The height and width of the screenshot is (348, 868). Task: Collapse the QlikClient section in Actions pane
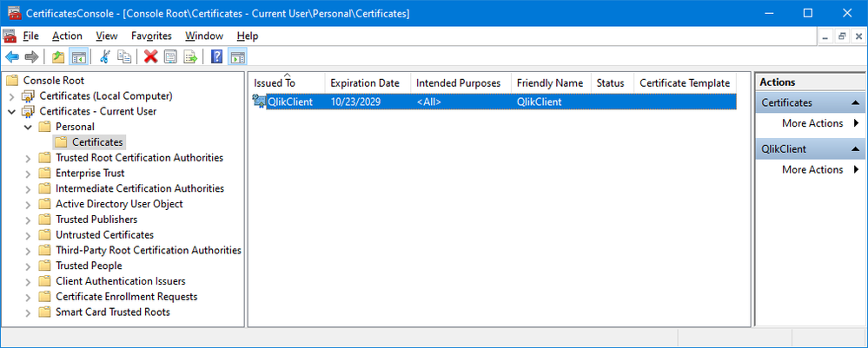pos(855,149)
